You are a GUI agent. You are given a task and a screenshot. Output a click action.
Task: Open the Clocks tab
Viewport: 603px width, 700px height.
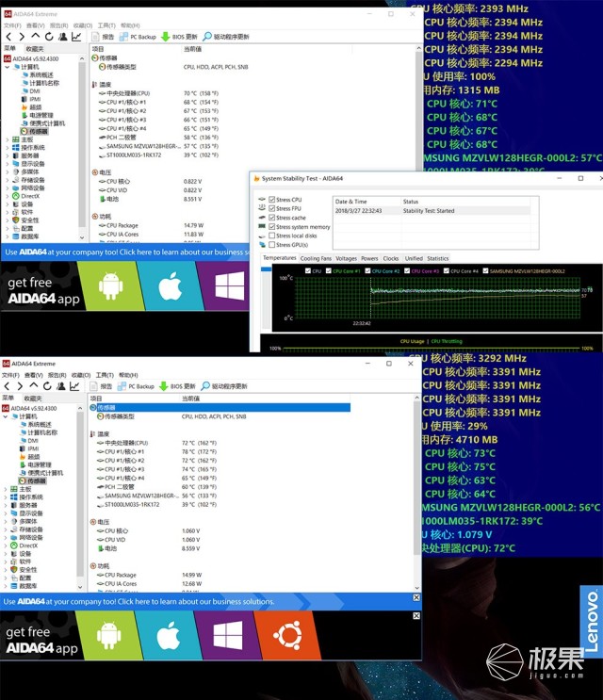coord(391,258)
